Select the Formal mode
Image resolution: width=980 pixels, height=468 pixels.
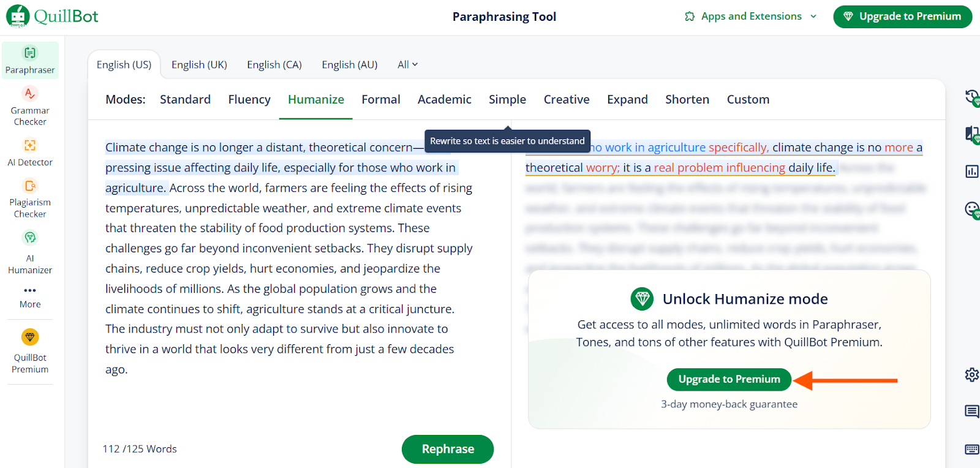[x=381, y=99]
